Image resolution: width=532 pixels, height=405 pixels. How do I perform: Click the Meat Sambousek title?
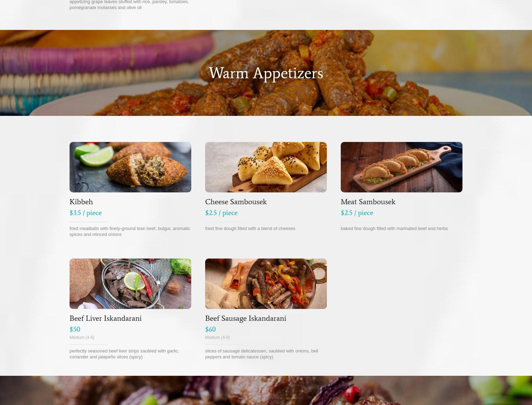(368, 202)
